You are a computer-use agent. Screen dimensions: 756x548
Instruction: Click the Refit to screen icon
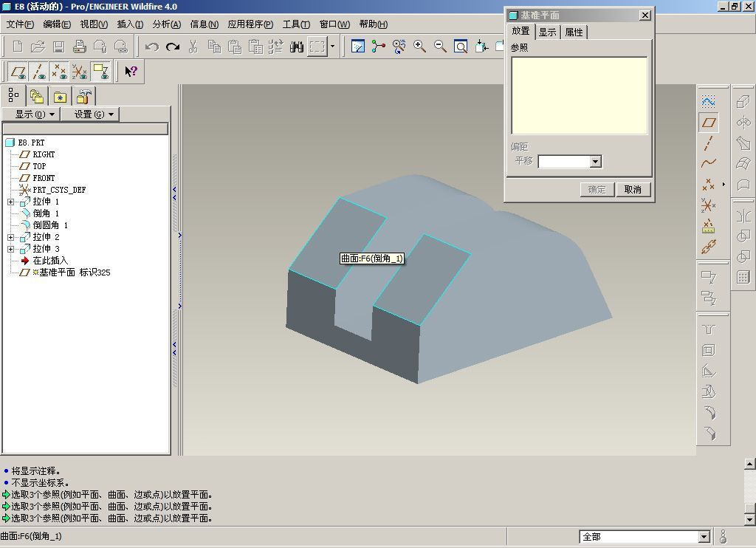461,47
